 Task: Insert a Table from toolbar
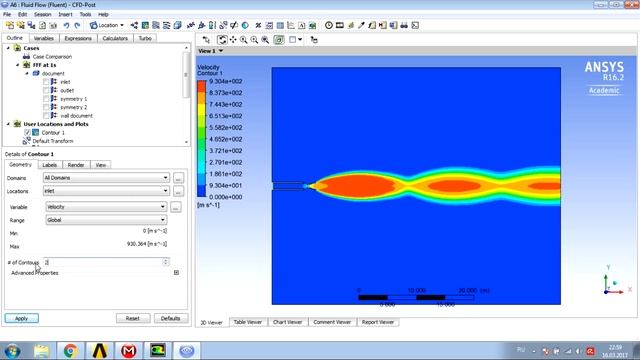pyautogui.click(x=280, y=25)
